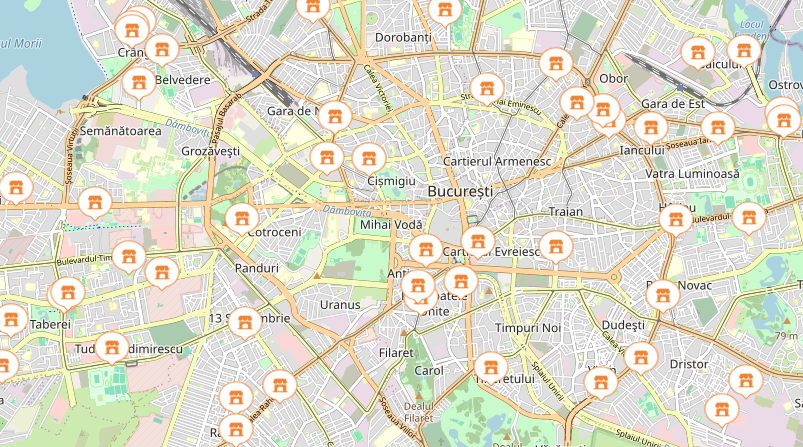Open shop marker on Strada Mihai Eminescu
The height and width of the screenshot is (447, 803).
(x=487, y=89)
